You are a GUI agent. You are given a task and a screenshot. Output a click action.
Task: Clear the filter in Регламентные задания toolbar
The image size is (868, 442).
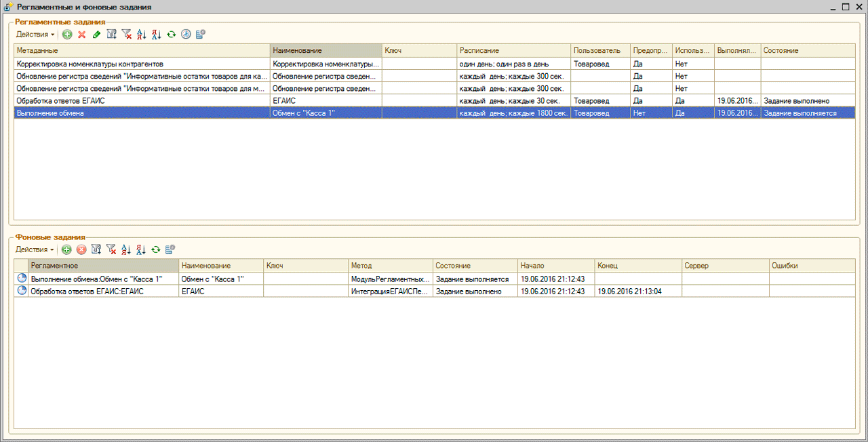tap(127, 34)
